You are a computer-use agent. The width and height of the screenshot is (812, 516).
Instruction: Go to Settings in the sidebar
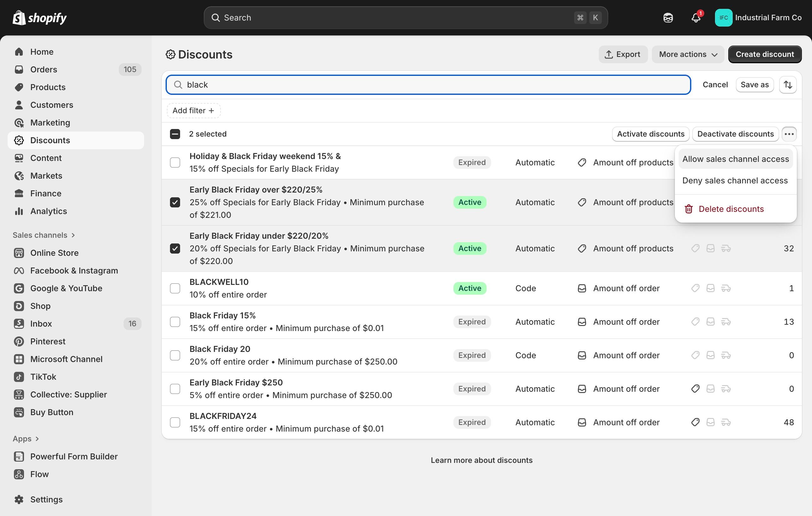click(x=46, y=499)
